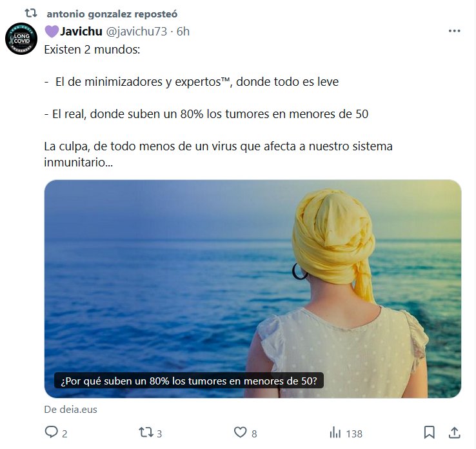Like the post with the heart icon
Image resolution: width=476 pixels, height=449 pixels.
[x=240, y=432]
